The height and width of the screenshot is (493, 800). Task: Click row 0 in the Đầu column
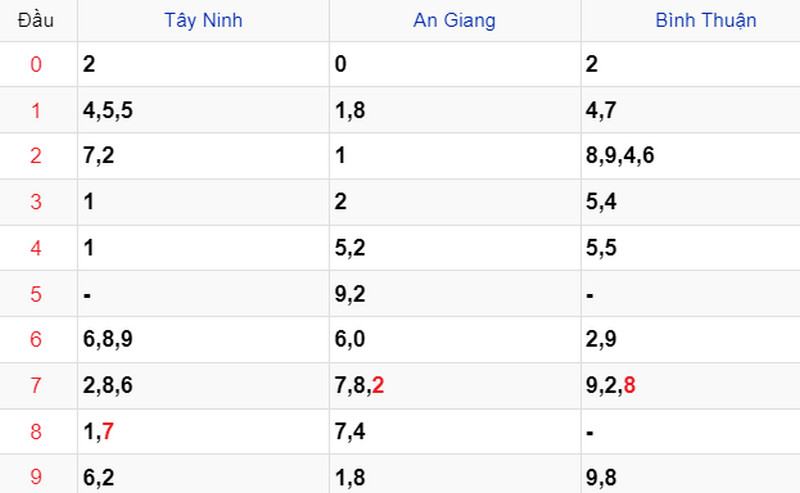point(37,65)
